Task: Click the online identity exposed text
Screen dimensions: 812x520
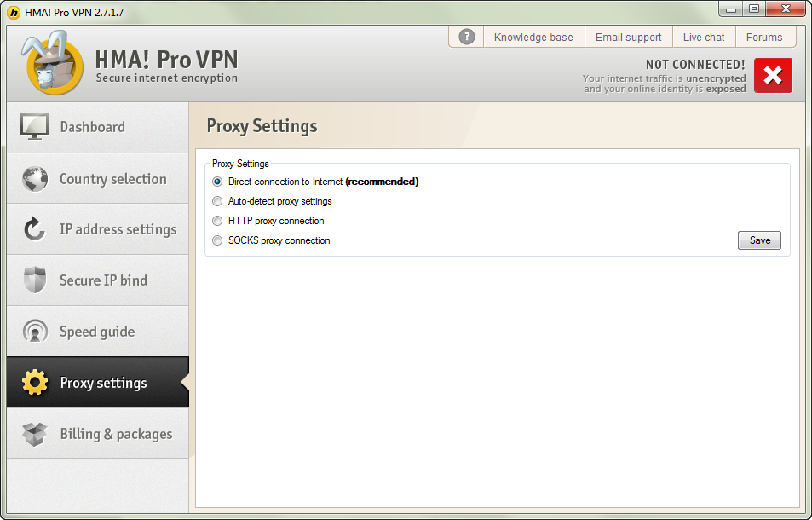Action: [x=665, y=90]
